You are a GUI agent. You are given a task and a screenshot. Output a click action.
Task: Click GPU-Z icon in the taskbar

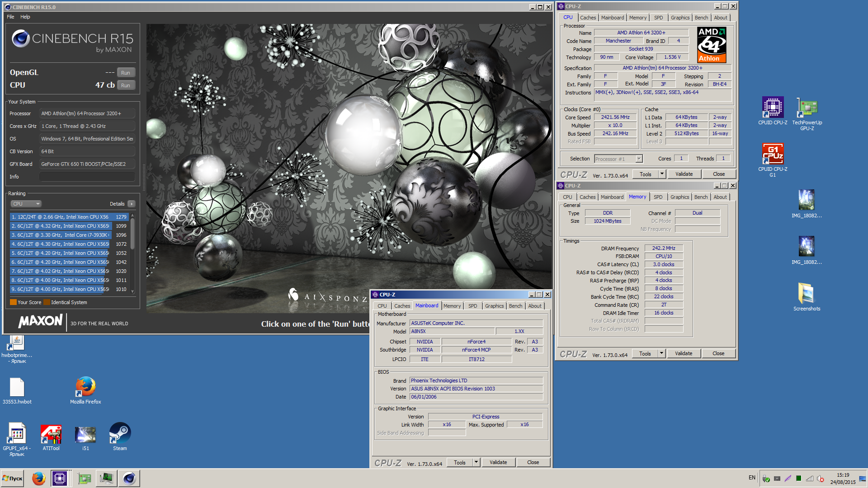(x=85, y=478)
